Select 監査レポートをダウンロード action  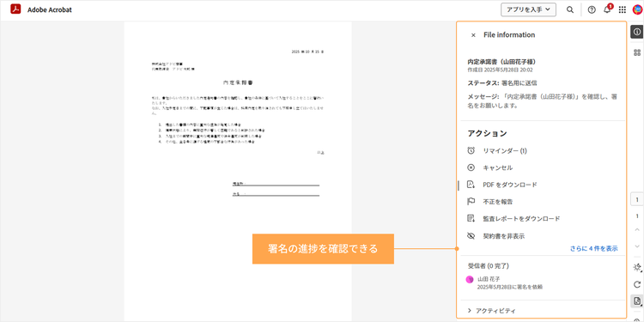click(x=521, y=218)
